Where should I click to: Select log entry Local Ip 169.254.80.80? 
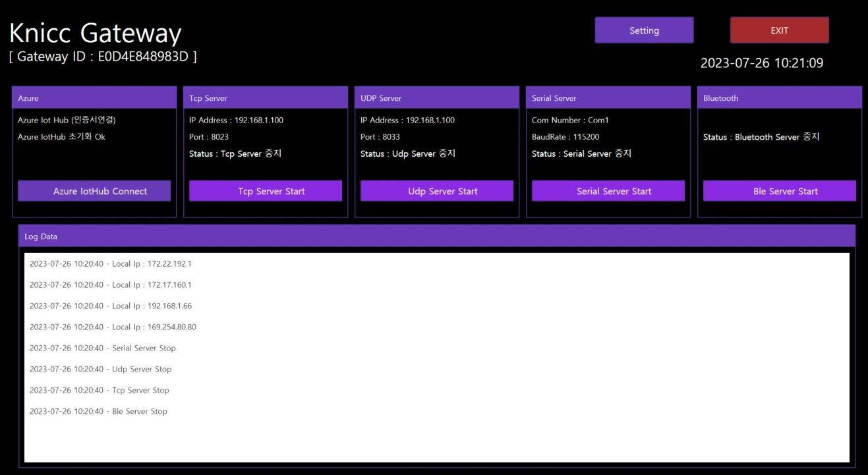113,327
